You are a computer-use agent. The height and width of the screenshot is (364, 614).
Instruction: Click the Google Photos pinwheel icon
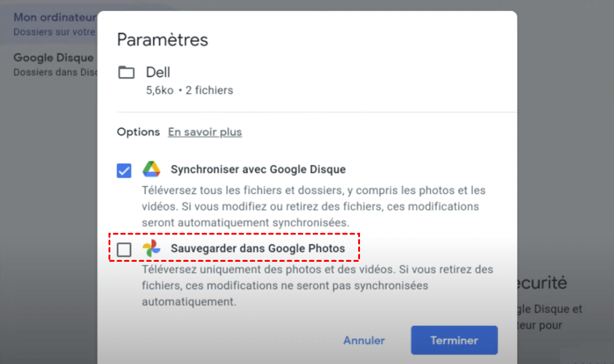151,248
